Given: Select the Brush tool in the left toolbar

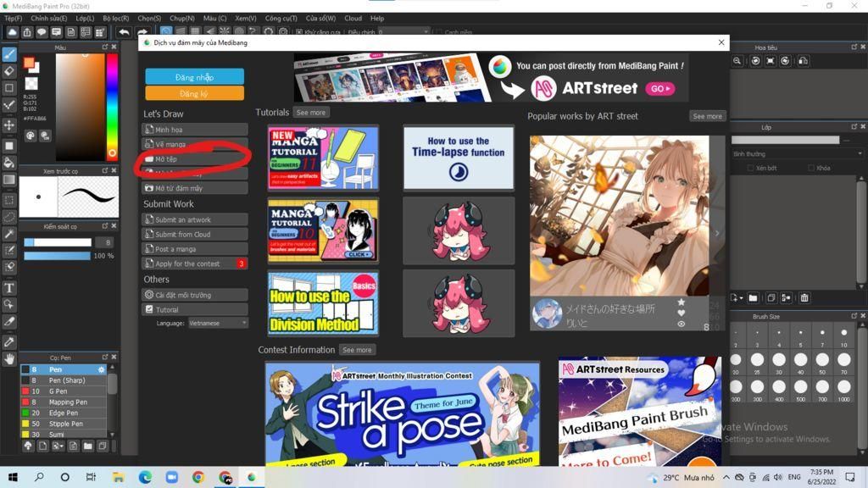Looking at the screenshot, I should (x=9, y=53).
